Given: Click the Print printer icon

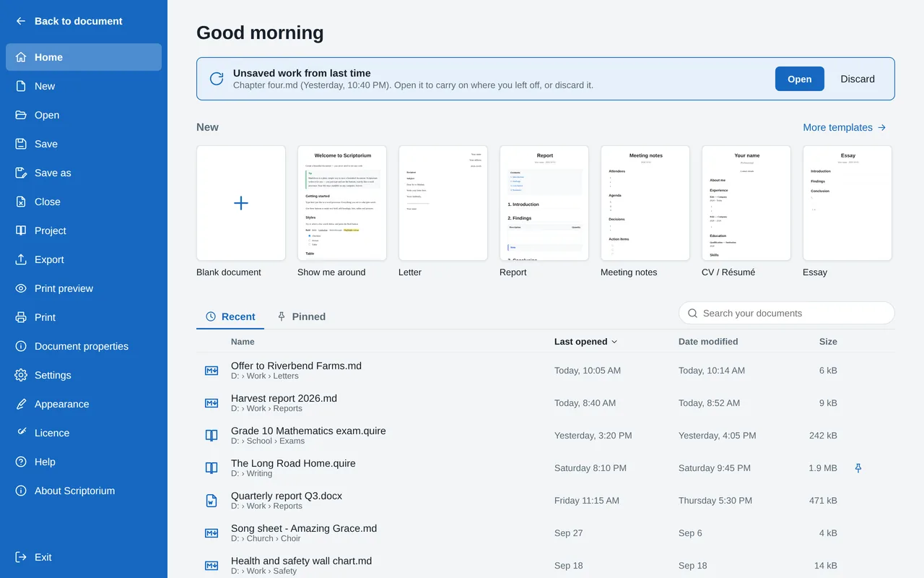Looking at the screenshot, I should pos(21,317).
